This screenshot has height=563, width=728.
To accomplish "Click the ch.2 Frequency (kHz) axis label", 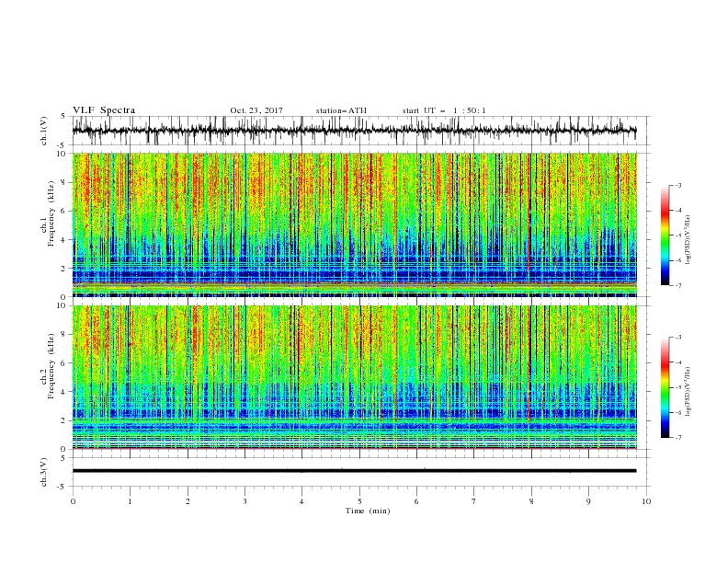I will (x=48, y=366).
